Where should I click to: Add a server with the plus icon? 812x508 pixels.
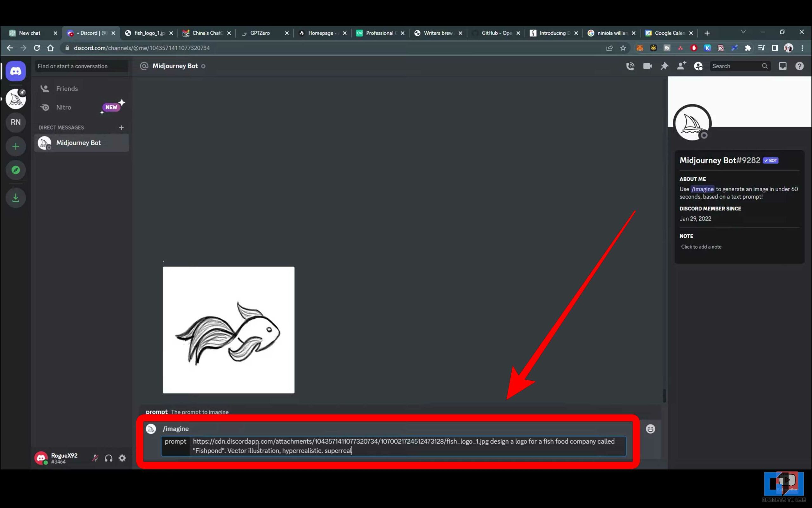click(x=16, y=146)
